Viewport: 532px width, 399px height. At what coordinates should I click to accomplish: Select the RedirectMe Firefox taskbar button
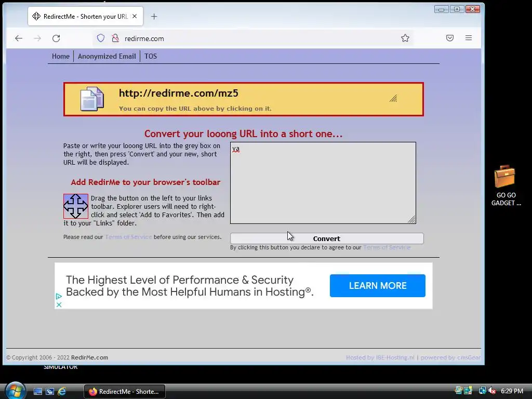(125, 392)
